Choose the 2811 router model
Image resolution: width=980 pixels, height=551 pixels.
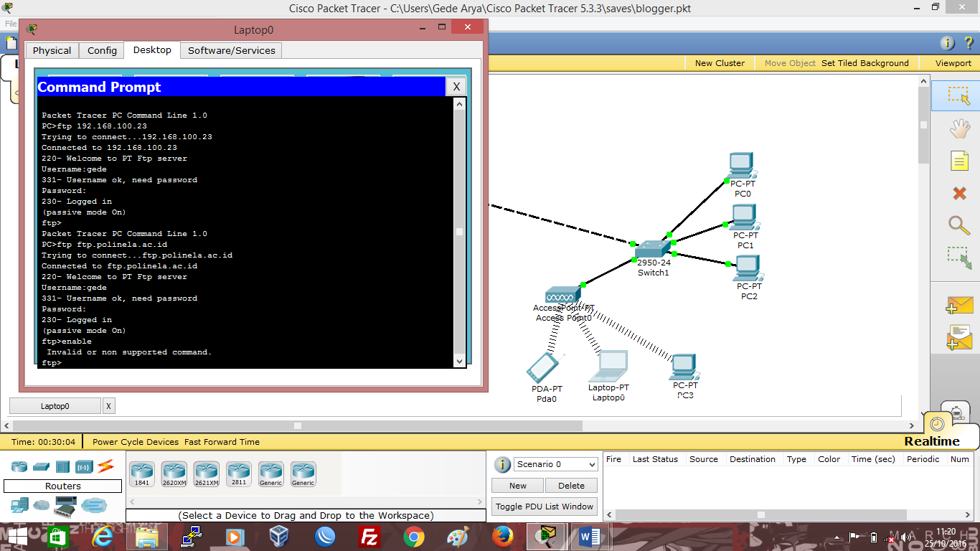click(x=238, y=474)
